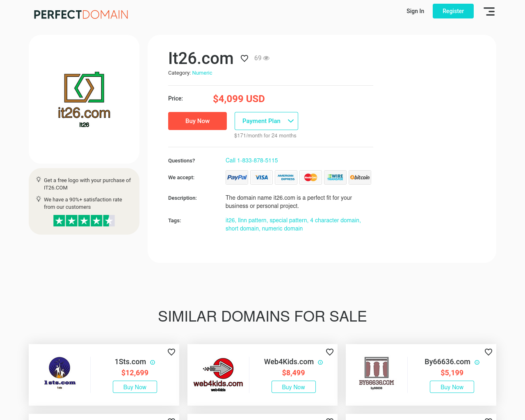The image size is (525, 420).
Task: Call the 1-833-878-5115 phone link
Action: [252, 160]
